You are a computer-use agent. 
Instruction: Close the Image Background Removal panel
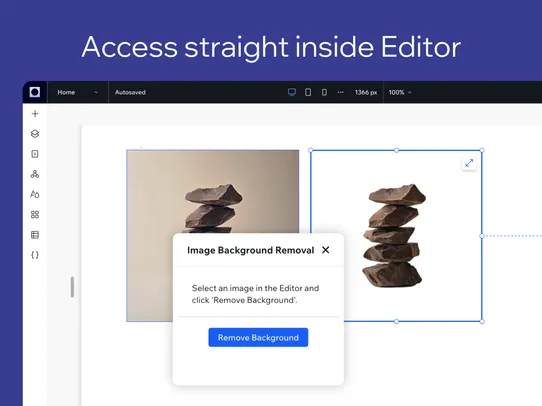[x=326, y=250]
